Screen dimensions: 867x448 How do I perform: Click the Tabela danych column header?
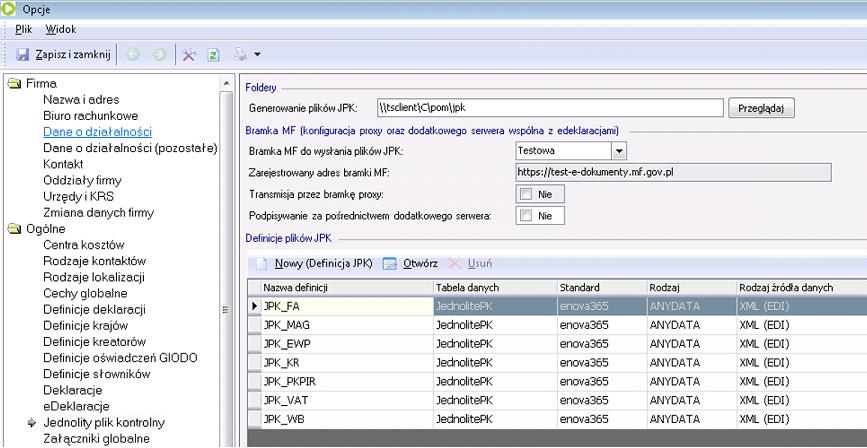(x=495, y=288)
